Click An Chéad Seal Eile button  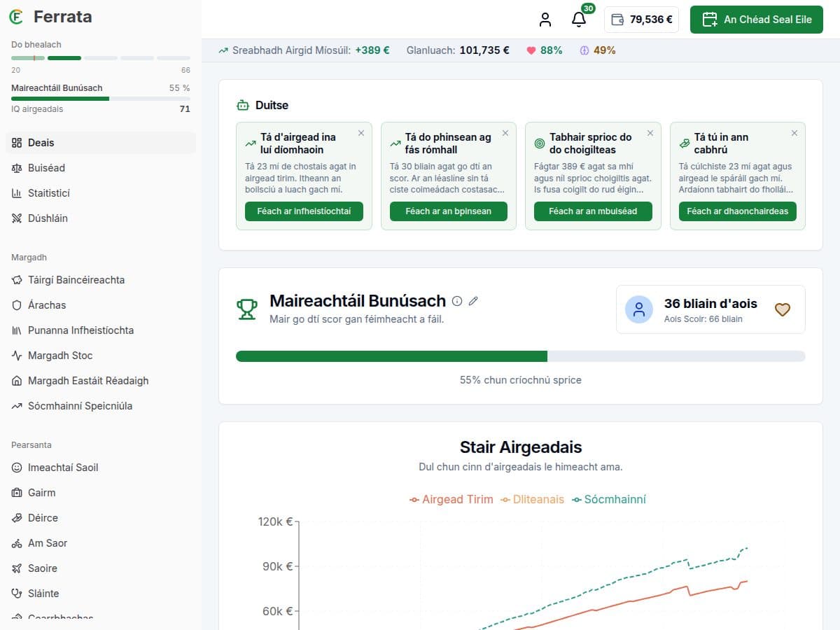tap(757, 20)
